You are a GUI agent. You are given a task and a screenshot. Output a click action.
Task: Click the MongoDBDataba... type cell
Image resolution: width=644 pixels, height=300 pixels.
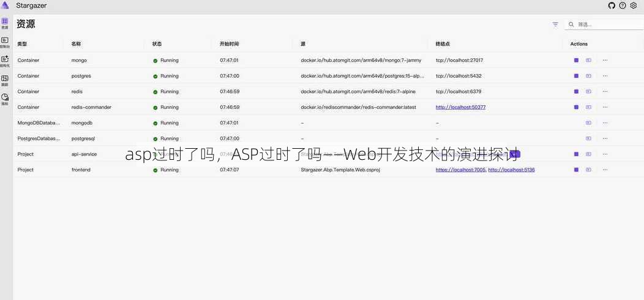39,122
